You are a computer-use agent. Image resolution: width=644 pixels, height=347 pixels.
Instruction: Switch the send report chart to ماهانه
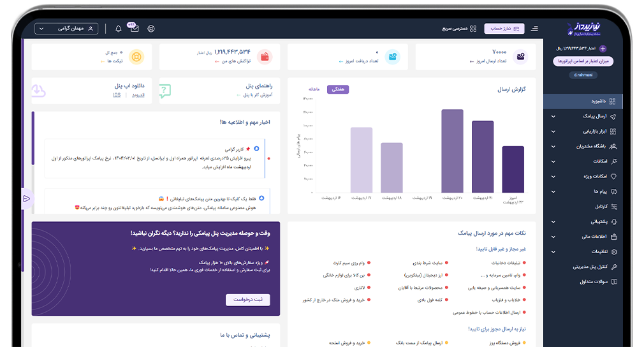315,89
